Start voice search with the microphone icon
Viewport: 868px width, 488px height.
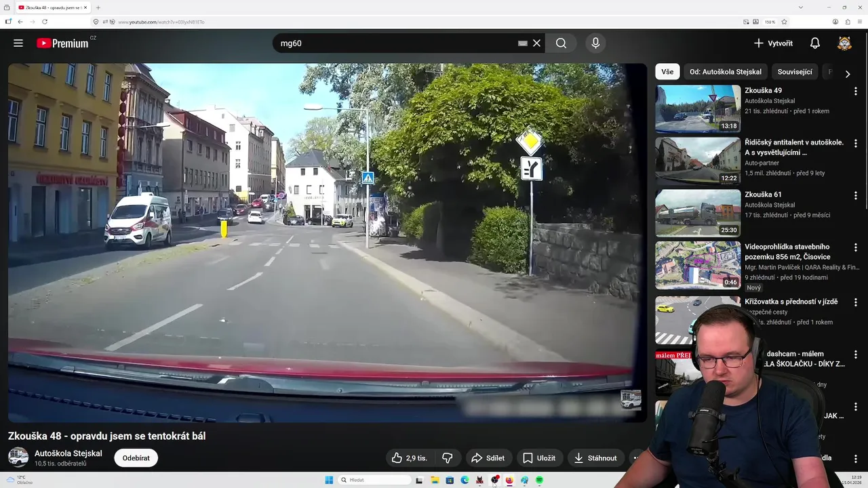coord(595,43)
